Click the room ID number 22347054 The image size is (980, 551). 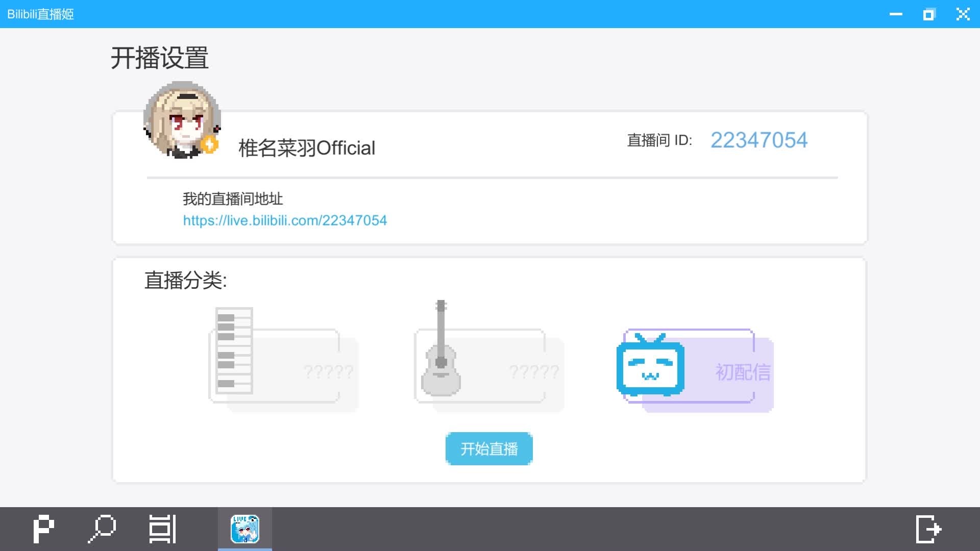758,140
